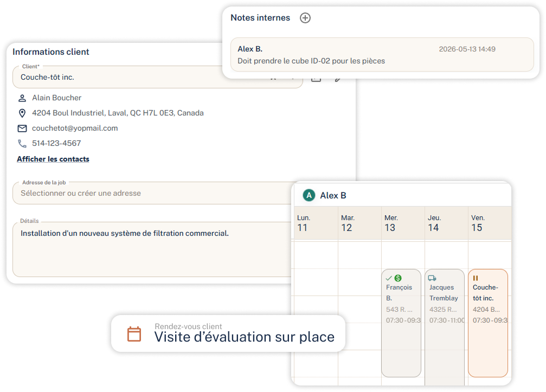Open the Afficher les contacts link

pyautogui.click(x=53, y=159)
